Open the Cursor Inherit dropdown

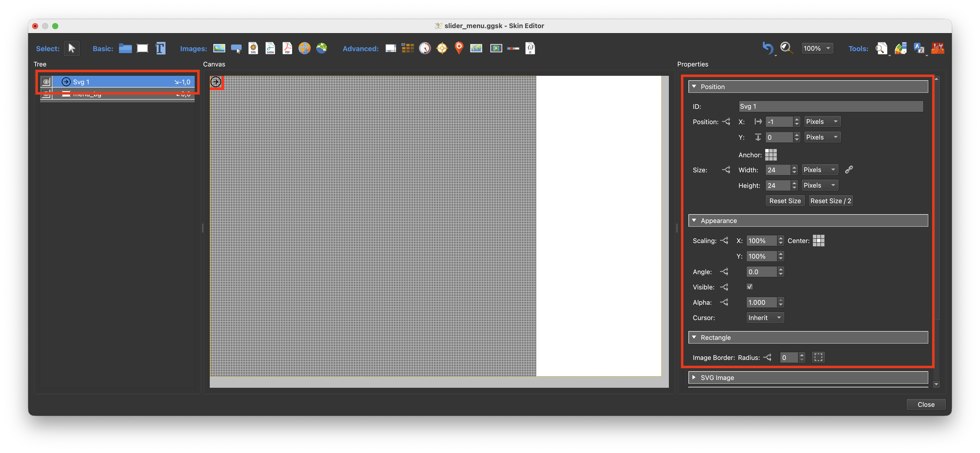click(764, 318)
